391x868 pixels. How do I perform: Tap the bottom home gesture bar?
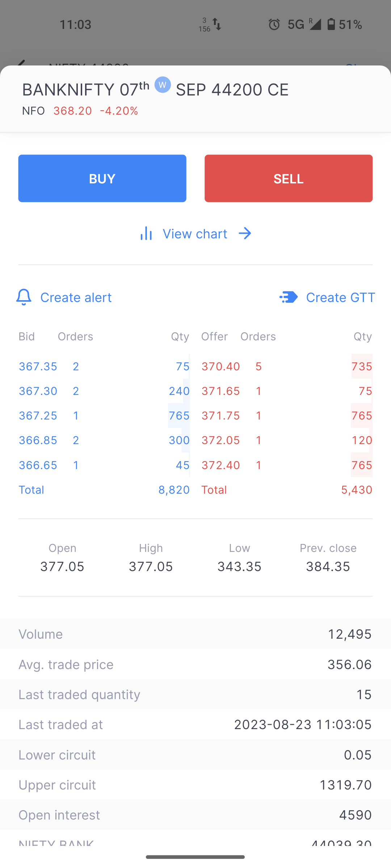(x=195, y=857)
